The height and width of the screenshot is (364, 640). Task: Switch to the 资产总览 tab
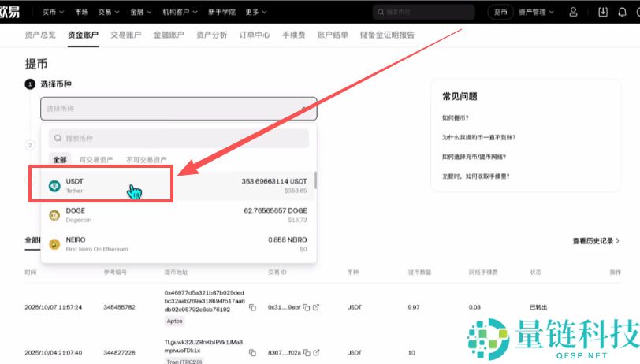(x=40, y=35)
